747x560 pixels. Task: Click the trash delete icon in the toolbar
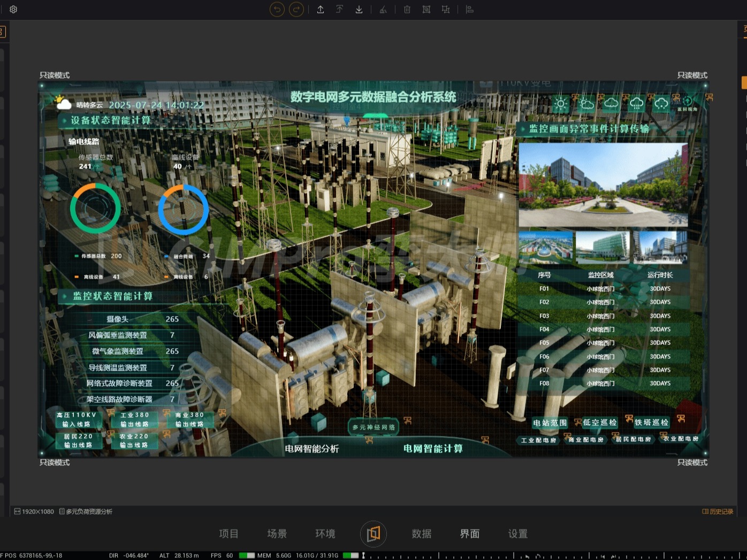click(x=407, y=9)
